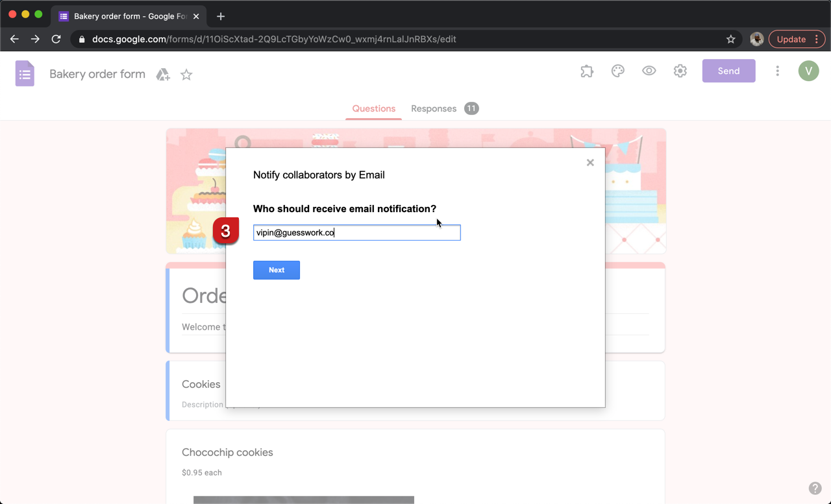Move form to folder icon
Image resolution: width=831 pixels, height=504 pixels.
click(x=163, y=74)
